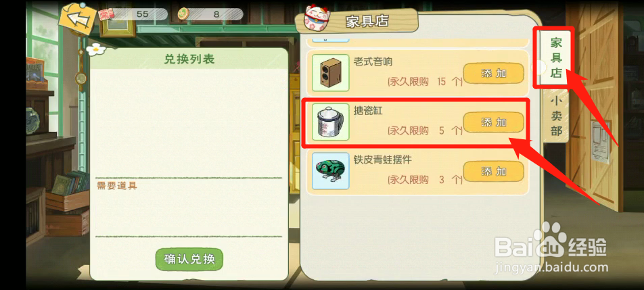This screenshot has width=644, height=290.
Task: Add 老式音响 to the exchange list
Action: click(x=494, y=74)
